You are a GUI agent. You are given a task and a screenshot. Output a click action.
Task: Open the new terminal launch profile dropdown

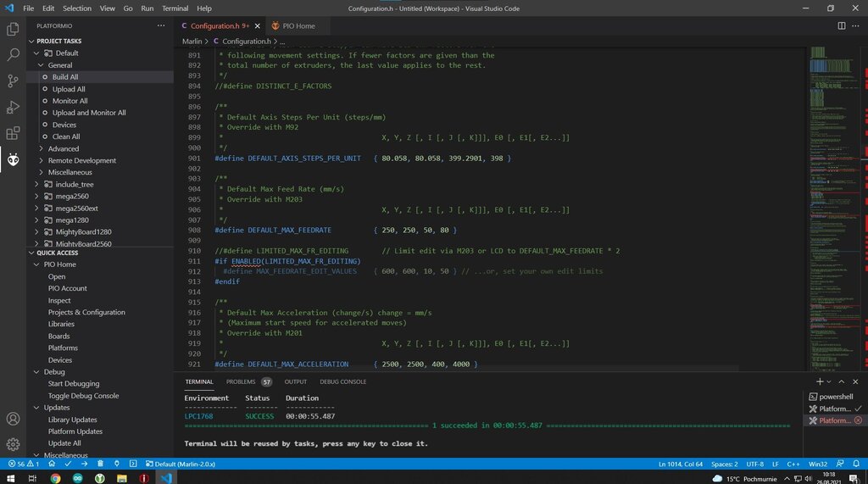pos(831,381)
